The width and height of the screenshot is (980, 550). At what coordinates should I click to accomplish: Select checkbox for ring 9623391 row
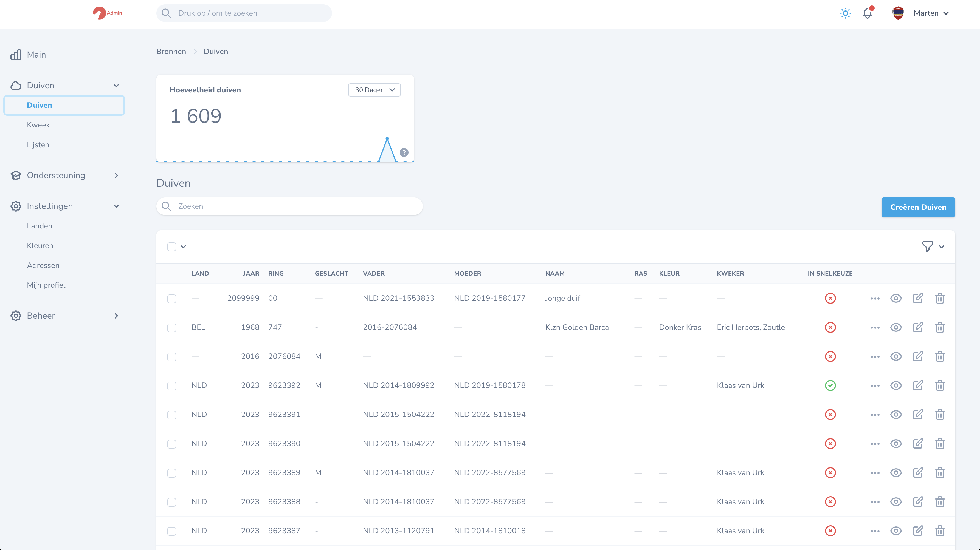click(171, 415)
